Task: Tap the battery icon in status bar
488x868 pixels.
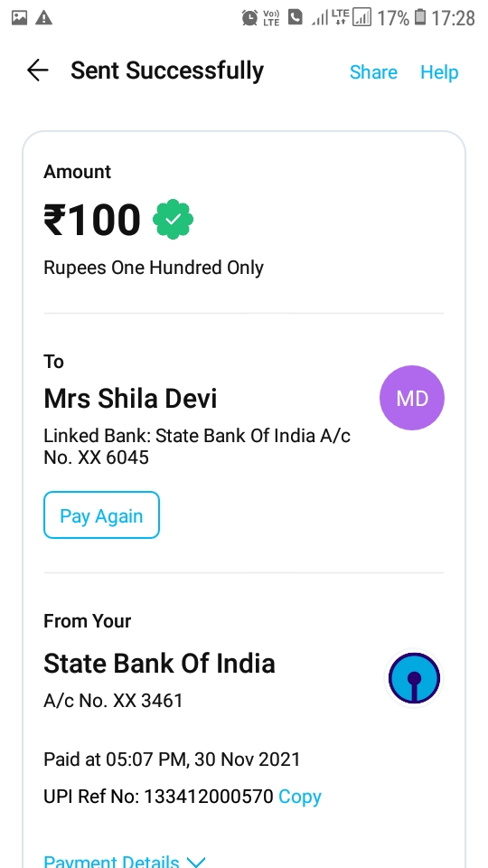Action: (420, 18)
